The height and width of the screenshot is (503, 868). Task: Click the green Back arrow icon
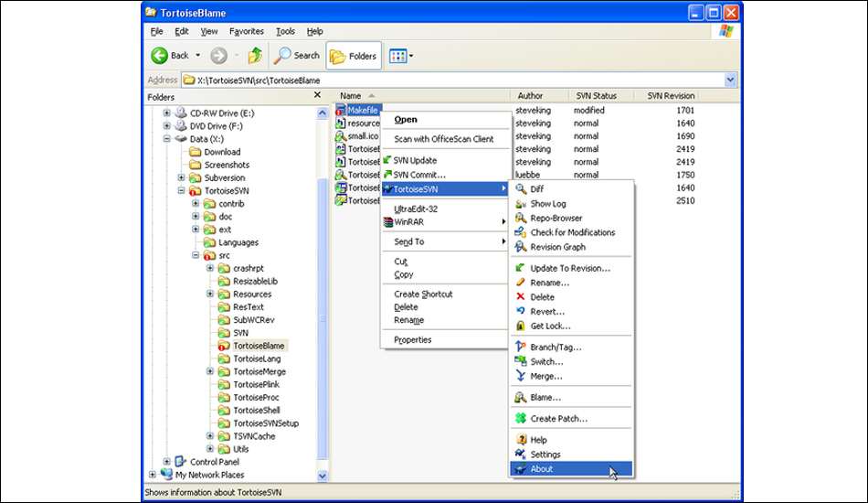(x=159, y=56)
